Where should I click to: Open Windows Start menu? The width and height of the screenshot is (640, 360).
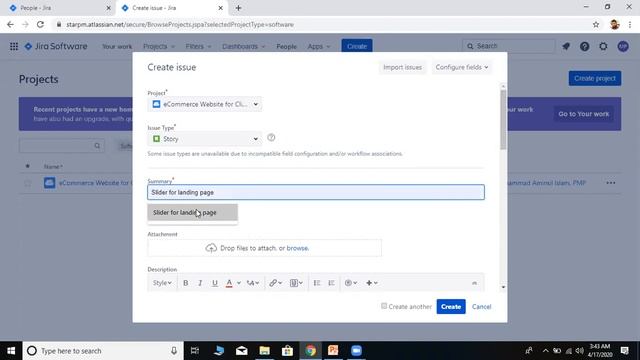[x=11, y=351]
